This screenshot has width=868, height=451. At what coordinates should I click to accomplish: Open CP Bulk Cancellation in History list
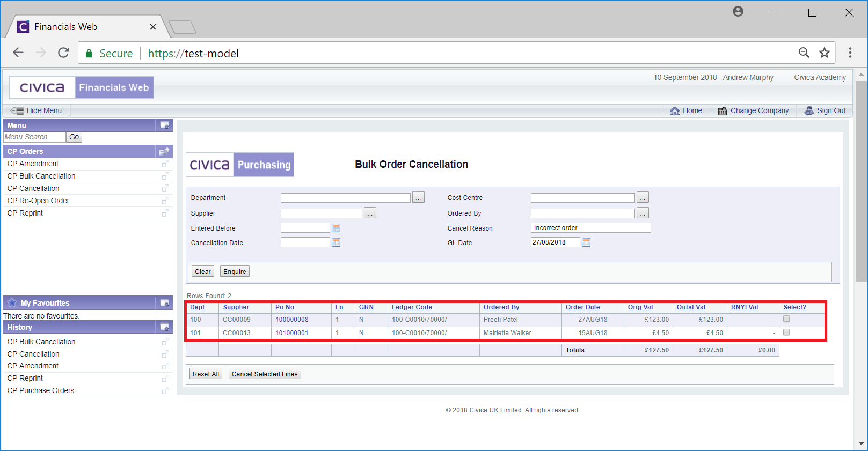click(x=41, y=342)
